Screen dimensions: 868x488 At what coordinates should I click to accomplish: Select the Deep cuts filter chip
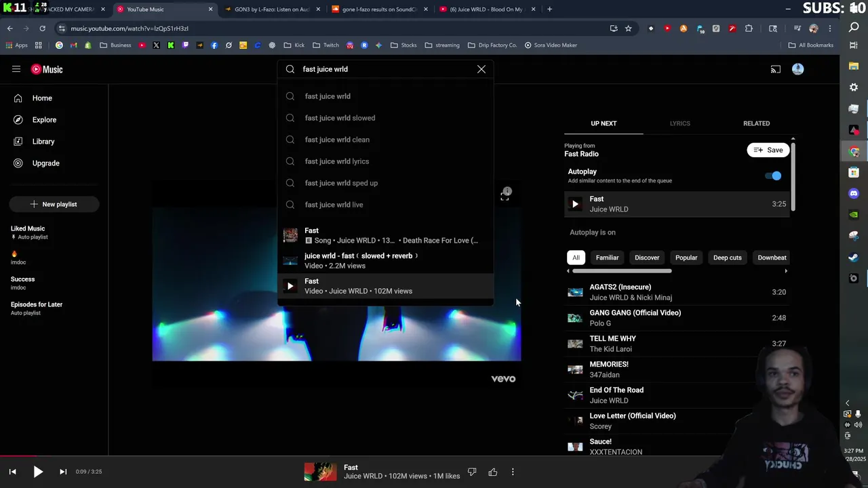(x=727, y=258)
